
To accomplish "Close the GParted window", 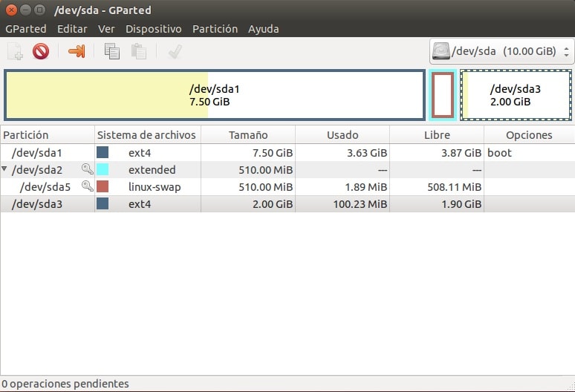I will pyautogui.click(x=11, y=10).
